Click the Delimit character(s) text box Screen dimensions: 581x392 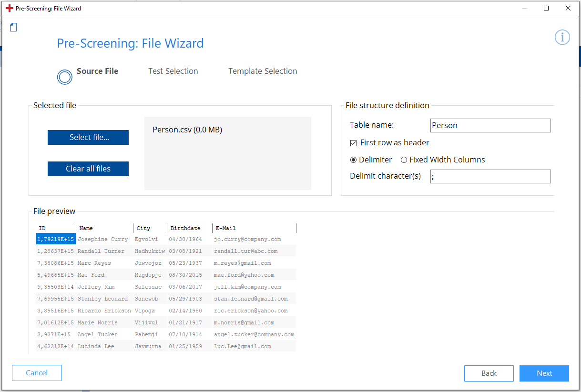[490, 176]
